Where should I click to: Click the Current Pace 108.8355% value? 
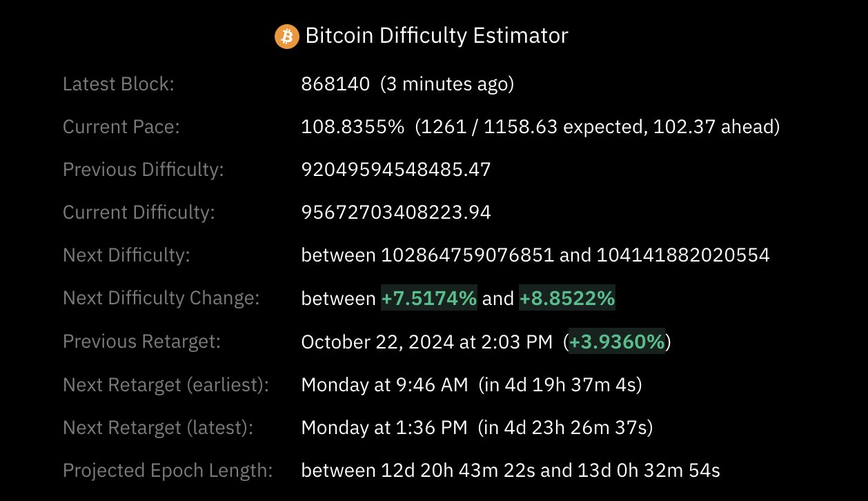(353, 128)
